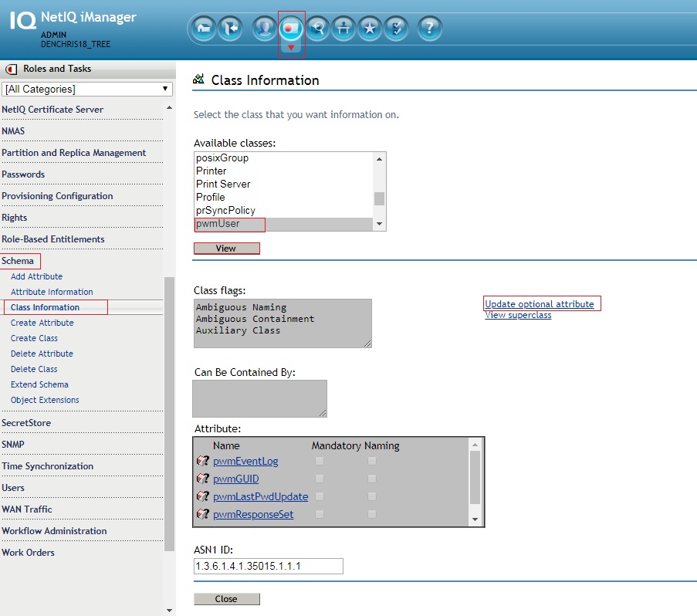Screen dimensions: 697x616
Task: Toggle Naming checkbox for pwmGUID
Action: pos(372,479)
